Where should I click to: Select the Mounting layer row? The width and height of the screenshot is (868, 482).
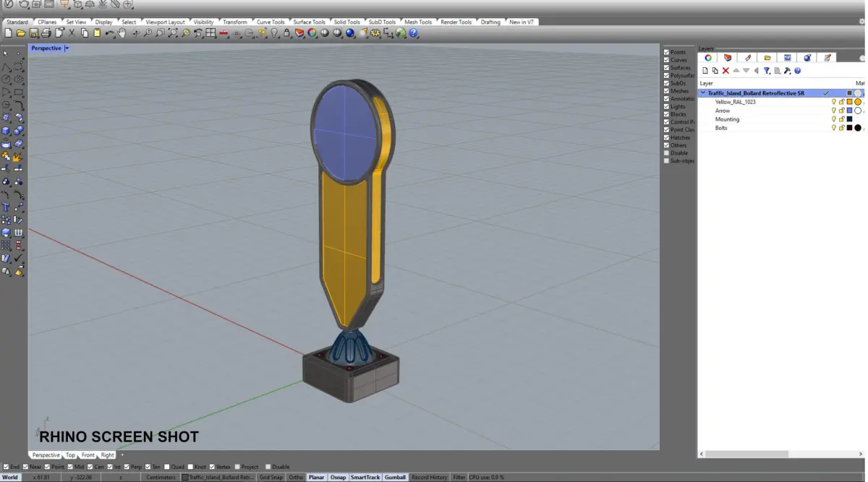tap(781, 119)
